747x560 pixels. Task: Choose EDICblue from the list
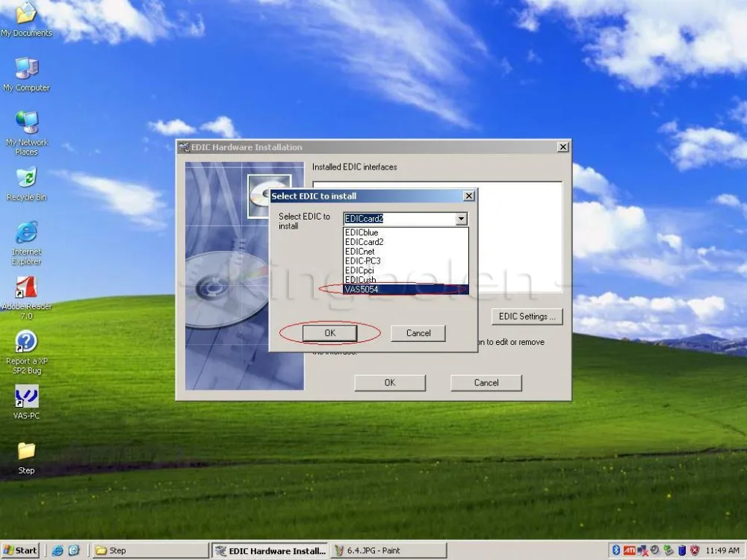pos(406,232)
